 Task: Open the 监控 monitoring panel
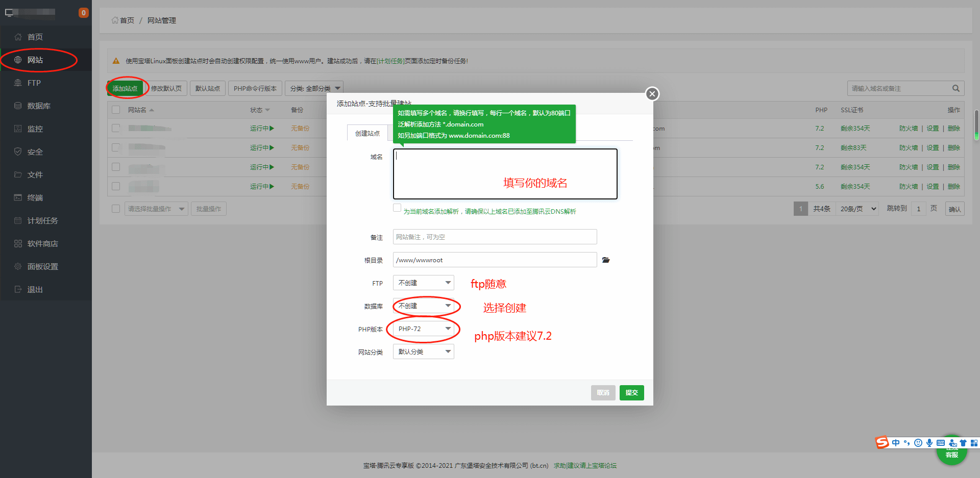(x=34, y=129)
